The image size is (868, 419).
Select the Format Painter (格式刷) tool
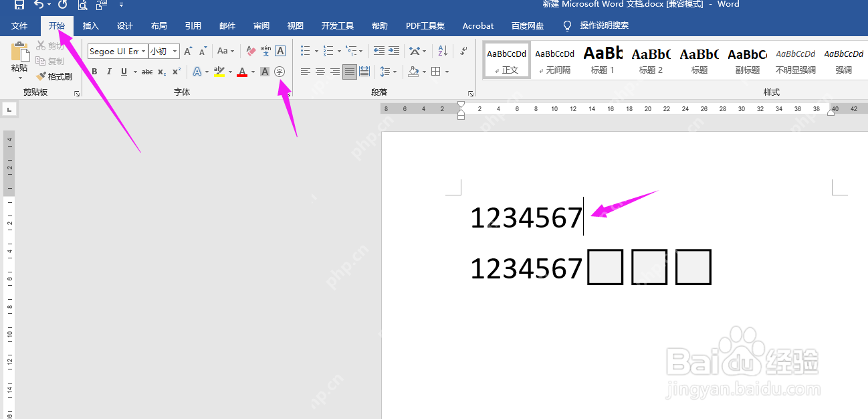[54, 76]
